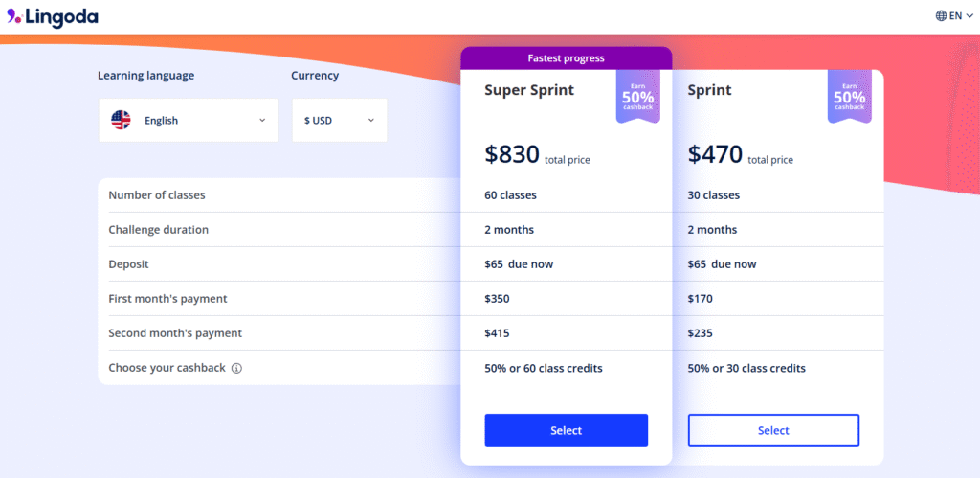Click Super Sprint 50% cashback ribbon

[637, 97]
